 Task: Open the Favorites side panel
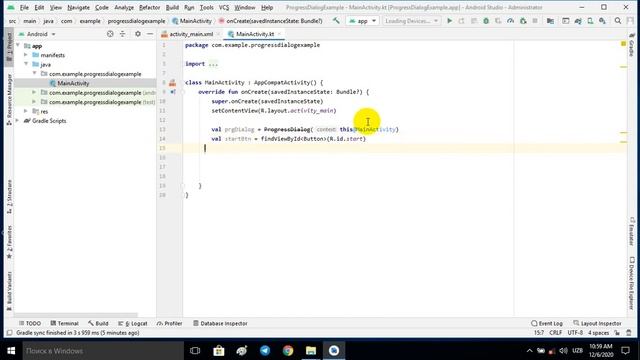click(x=9, y=242)
